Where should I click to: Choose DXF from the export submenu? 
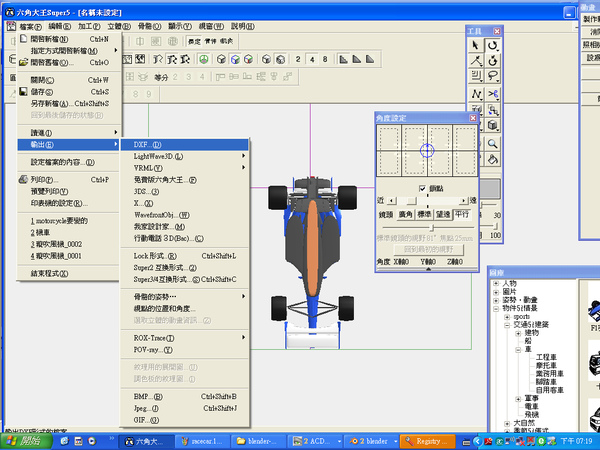pos(147,144)
